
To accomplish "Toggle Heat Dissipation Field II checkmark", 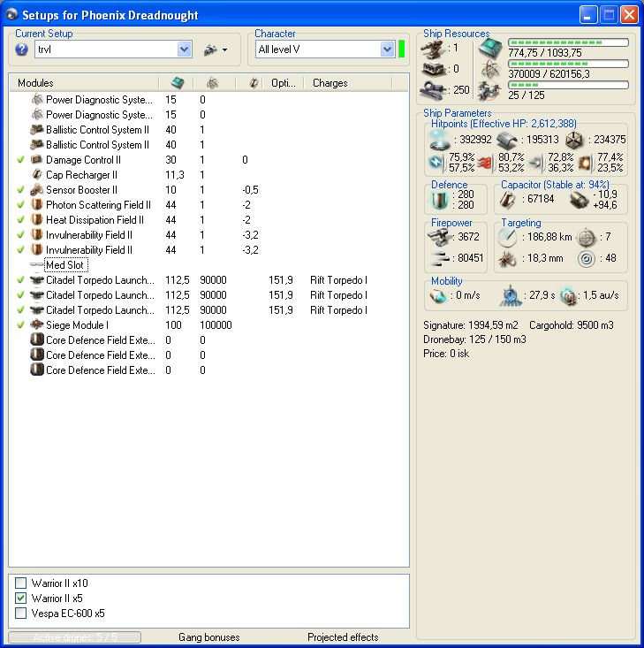I will (20, 220).
